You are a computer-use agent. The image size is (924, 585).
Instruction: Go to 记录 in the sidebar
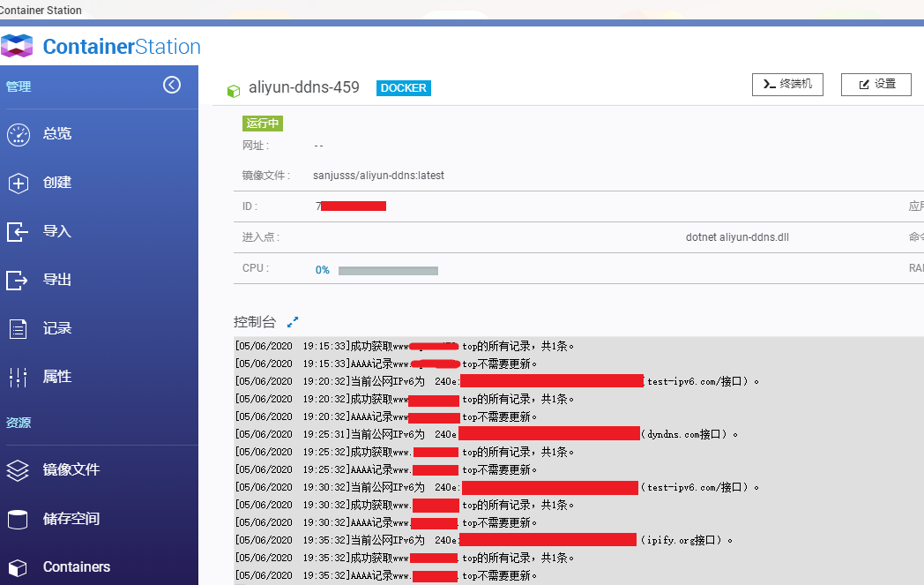tap(57, 328)
